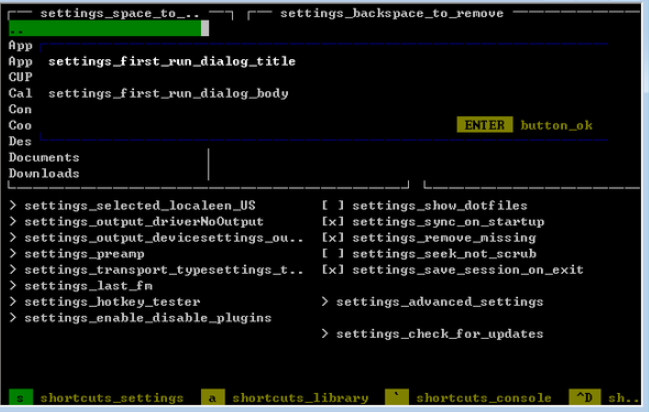Click the ^D shortcut label
This screenshot has height=412, width=649.
tap(584, 398)
